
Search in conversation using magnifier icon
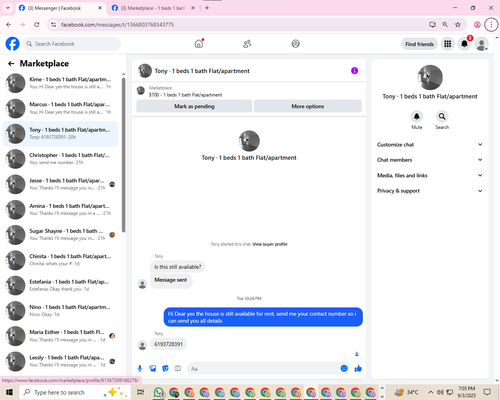[442, 116]
